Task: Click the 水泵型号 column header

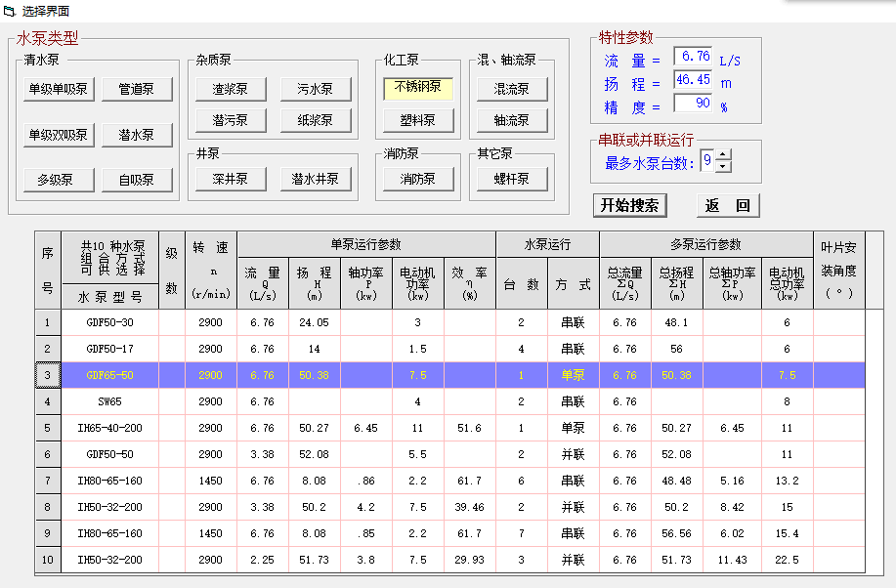Action: click(x=109, y=297)
